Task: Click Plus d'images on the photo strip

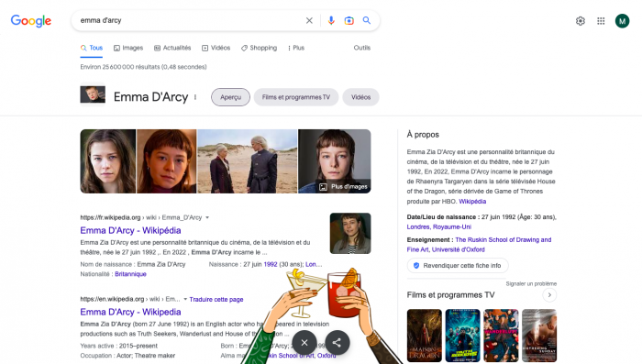Action: pyautogui.click(x=343, y=187)
